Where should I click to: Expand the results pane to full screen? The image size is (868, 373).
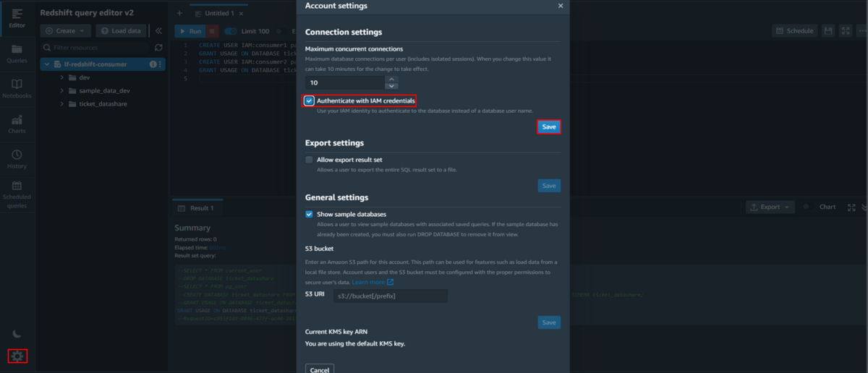[851, 207]
